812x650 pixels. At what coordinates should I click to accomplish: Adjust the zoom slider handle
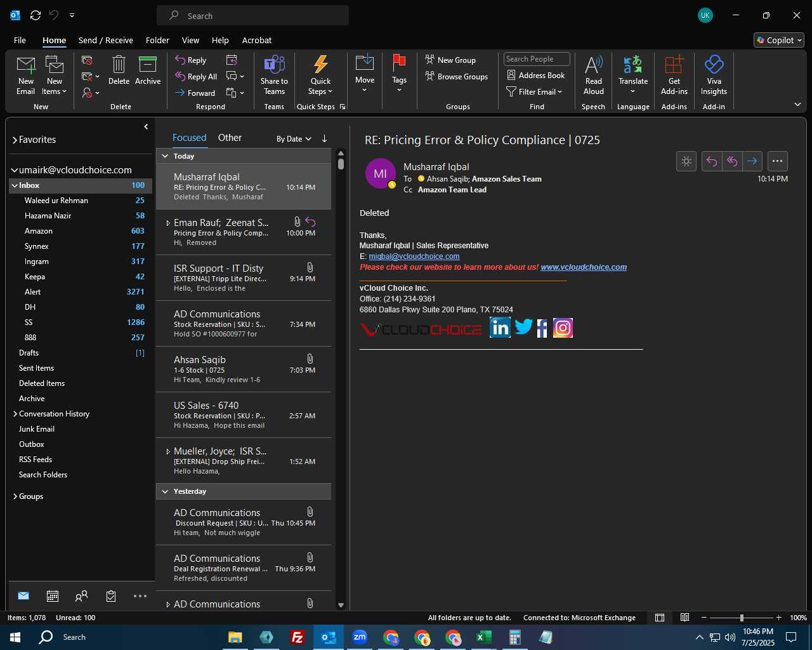pos(742,618)
